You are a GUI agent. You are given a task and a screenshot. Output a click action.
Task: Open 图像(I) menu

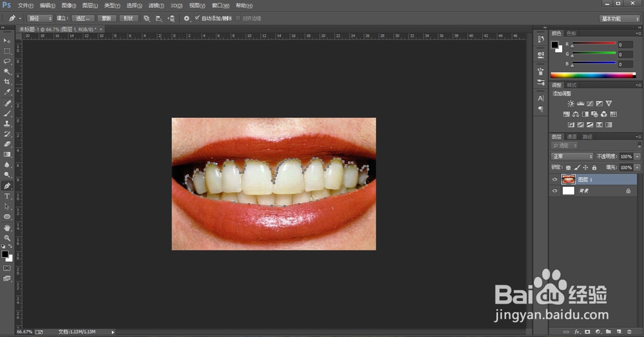(69, 6)
